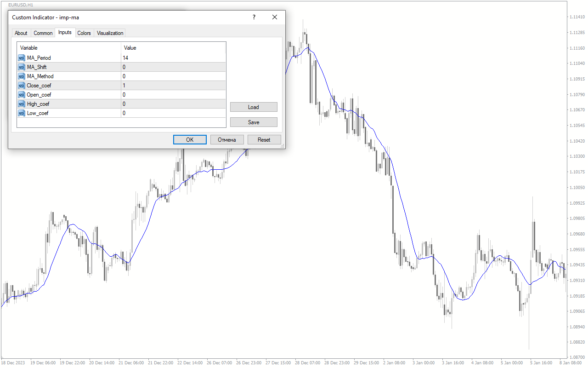Select the Close_coef variable name
The height and width of the screenshot is (368, 588).
39,86
